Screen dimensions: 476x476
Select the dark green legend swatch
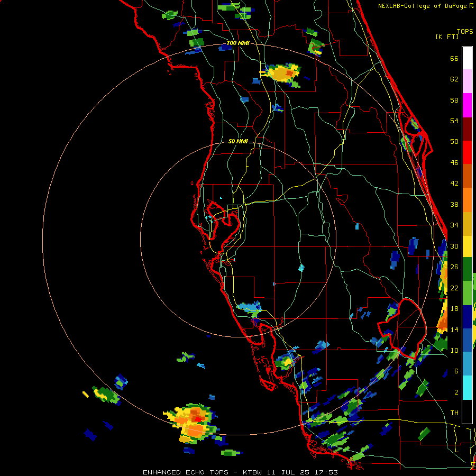click(x=467, y=269)
